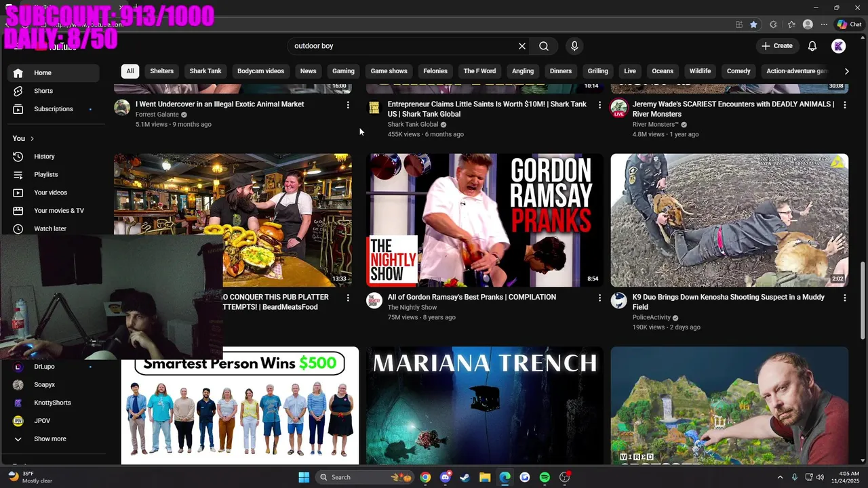Clear the search box with the X icon
868x488 pixels.
pos(522,46)
